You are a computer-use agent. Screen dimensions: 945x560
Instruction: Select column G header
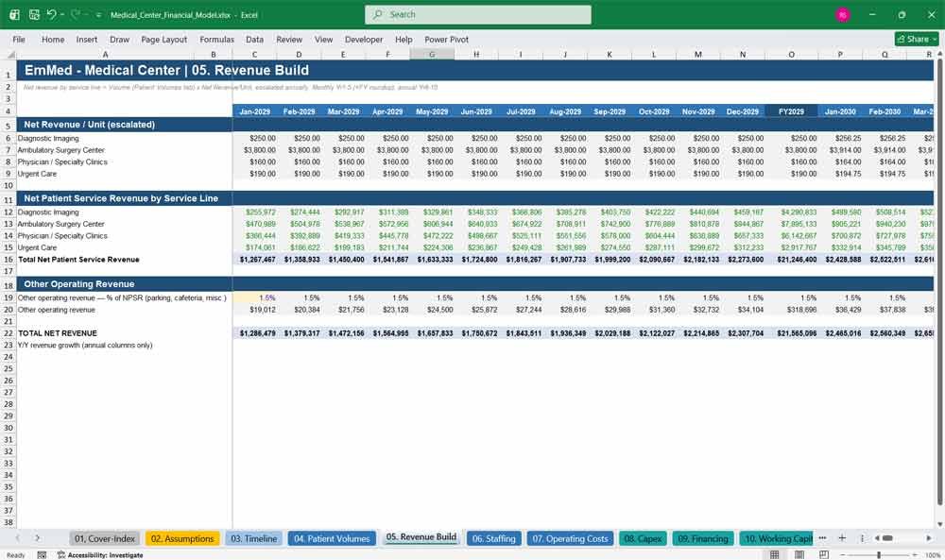(x=432, y=55)
